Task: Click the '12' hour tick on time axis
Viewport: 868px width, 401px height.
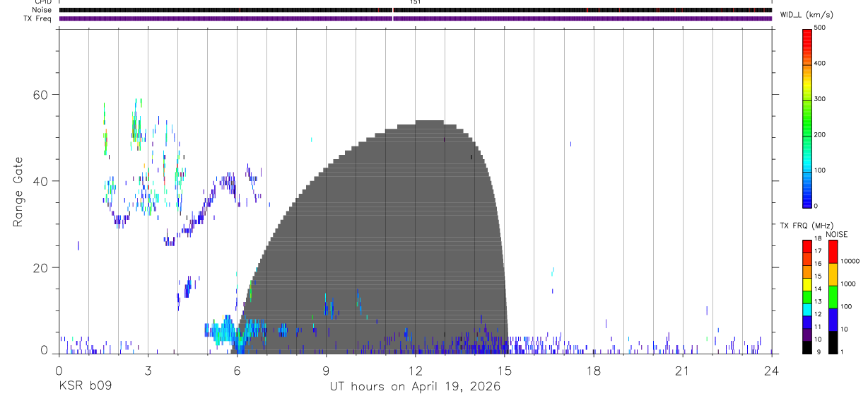Action: (x=415, y=371)
